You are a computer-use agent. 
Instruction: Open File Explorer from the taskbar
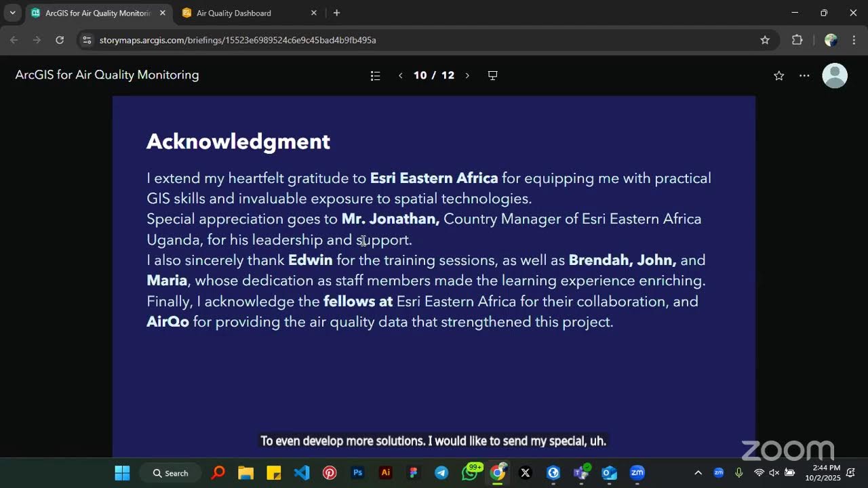(245, 473)
